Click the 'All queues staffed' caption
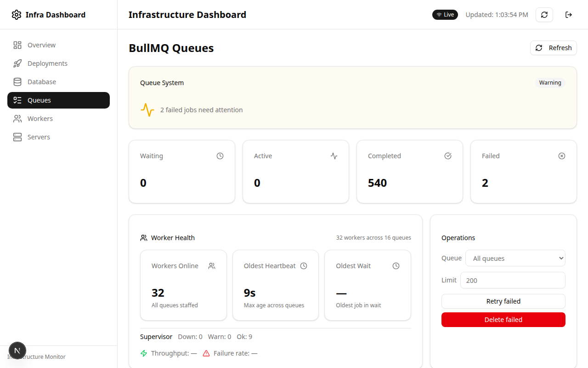588x368 pixels. pos(175,305)
